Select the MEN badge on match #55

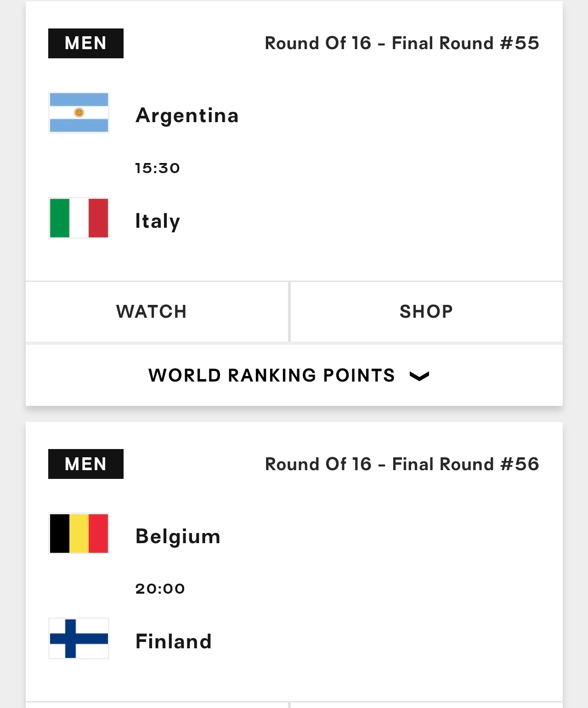(x=86, y=43)
